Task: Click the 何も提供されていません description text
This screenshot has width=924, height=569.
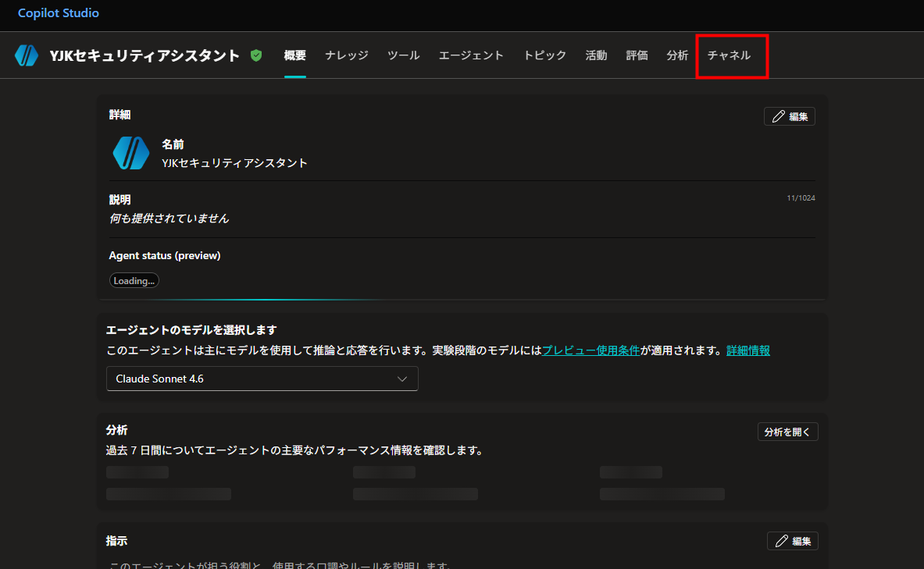Action: 169,219
